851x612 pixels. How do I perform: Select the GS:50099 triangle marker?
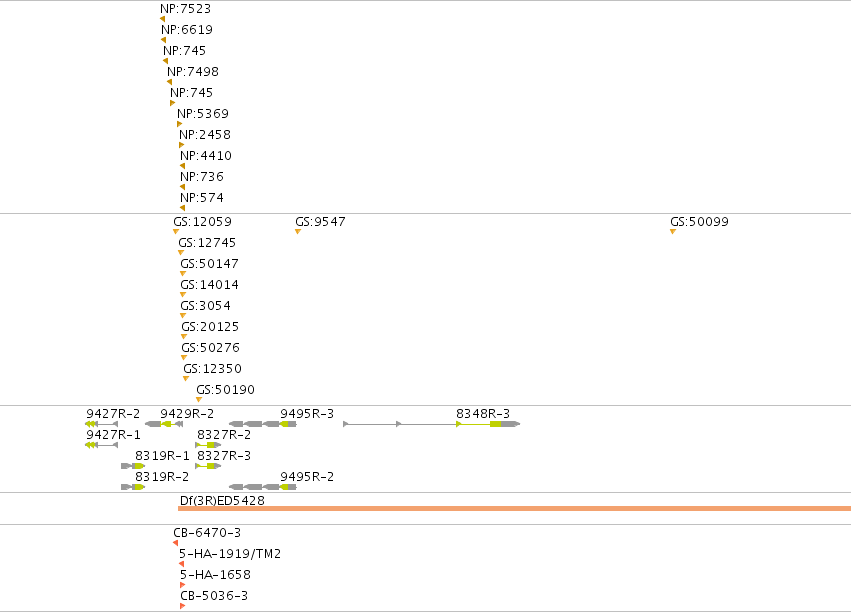(673, 232)
